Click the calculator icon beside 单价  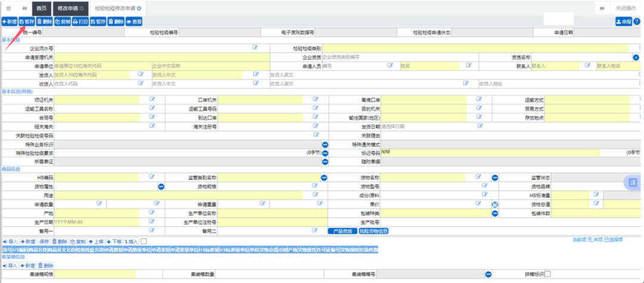495,204
